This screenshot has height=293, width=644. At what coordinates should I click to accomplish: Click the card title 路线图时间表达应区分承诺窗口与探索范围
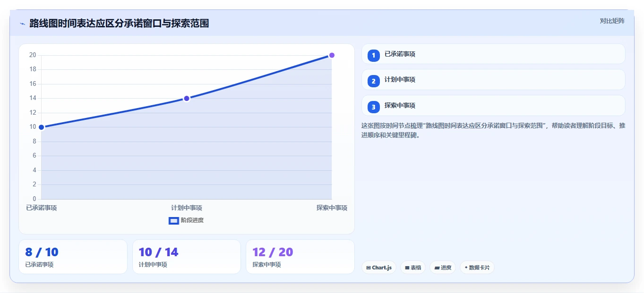[x=119, y=23]
